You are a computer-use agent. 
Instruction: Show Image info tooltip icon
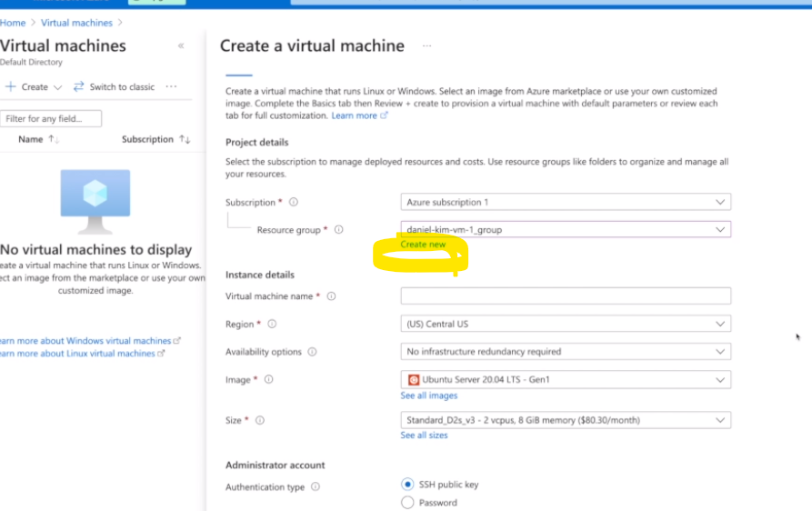tap(269, 379)
